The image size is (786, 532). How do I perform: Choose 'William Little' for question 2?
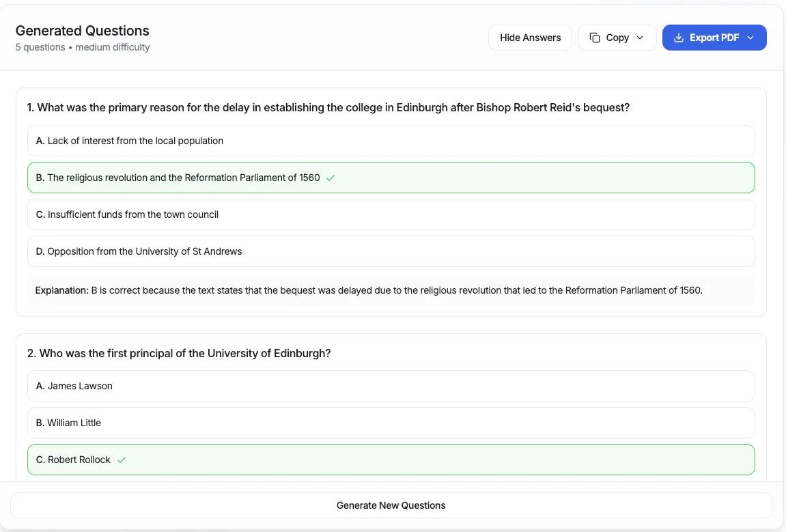391,423
